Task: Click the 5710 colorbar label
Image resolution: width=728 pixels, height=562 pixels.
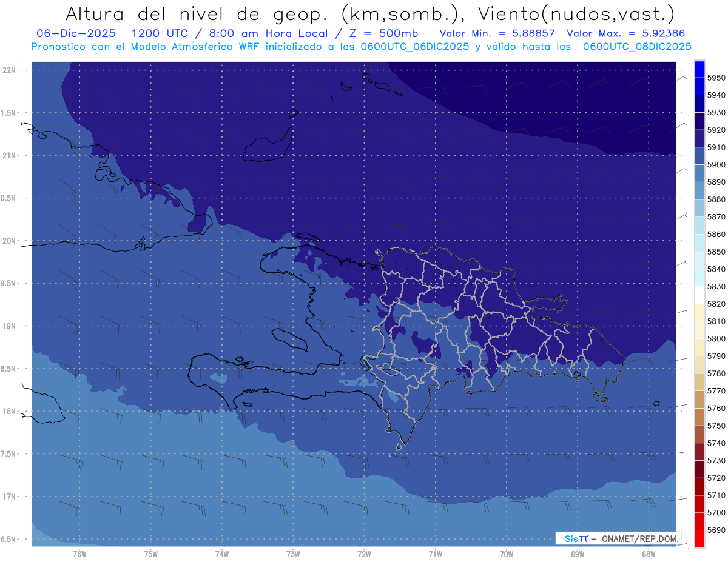Action: [716, 495]
